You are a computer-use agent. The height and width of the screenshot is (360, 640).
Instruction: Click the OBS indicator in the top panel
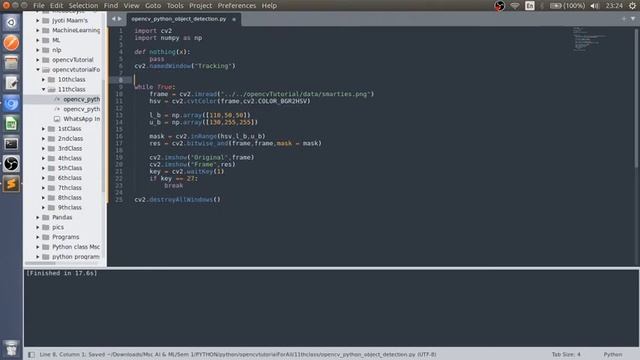tap(499, 6)
